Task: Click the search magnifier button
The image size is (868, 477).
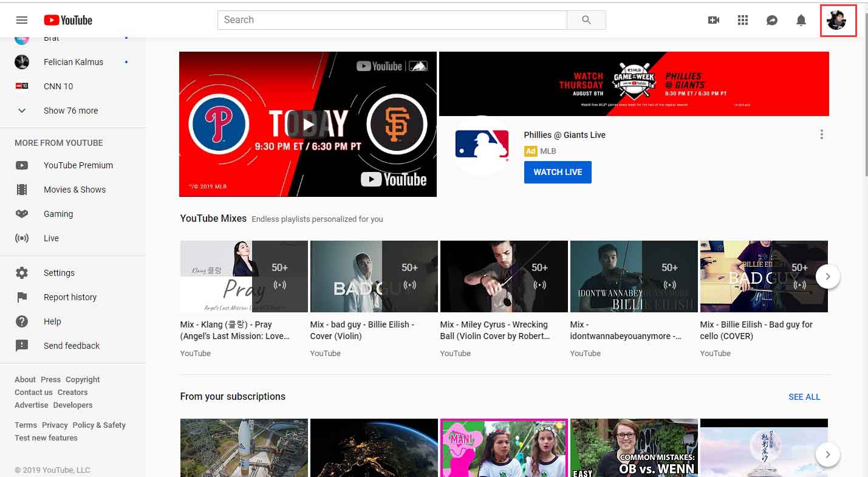Action: click(586, 20)
